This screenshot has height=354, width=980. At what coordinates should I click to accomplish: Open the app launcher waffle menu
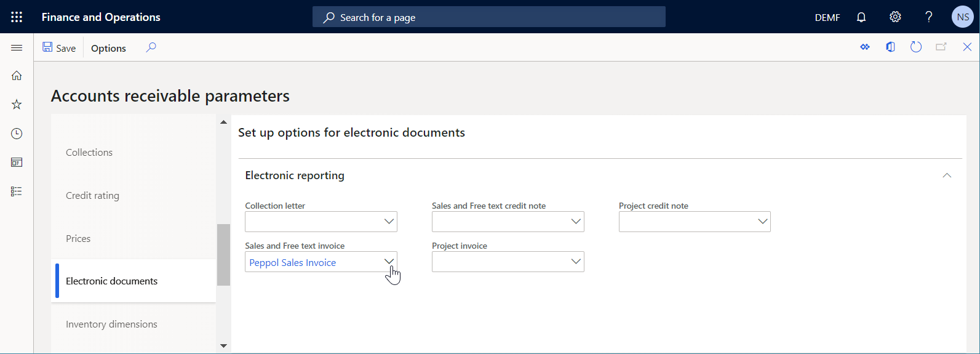[x=17, y=17]
